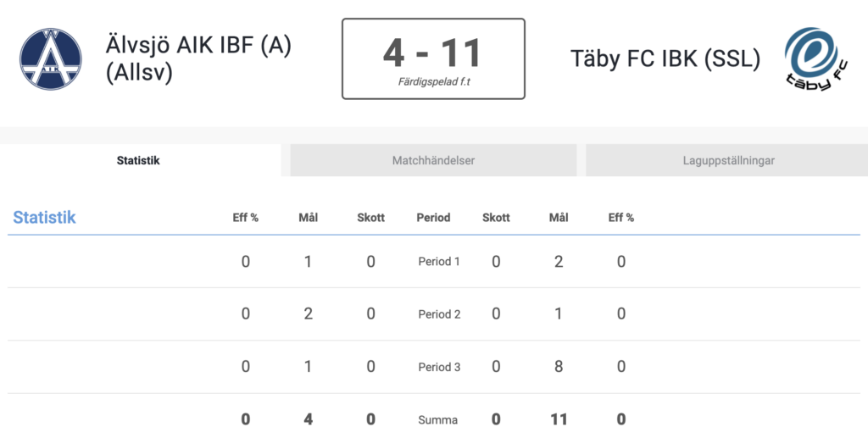868x438 pixels.
Task: Select the Period 1 row label
Action: pyautogui.click(x=439, y=262)
